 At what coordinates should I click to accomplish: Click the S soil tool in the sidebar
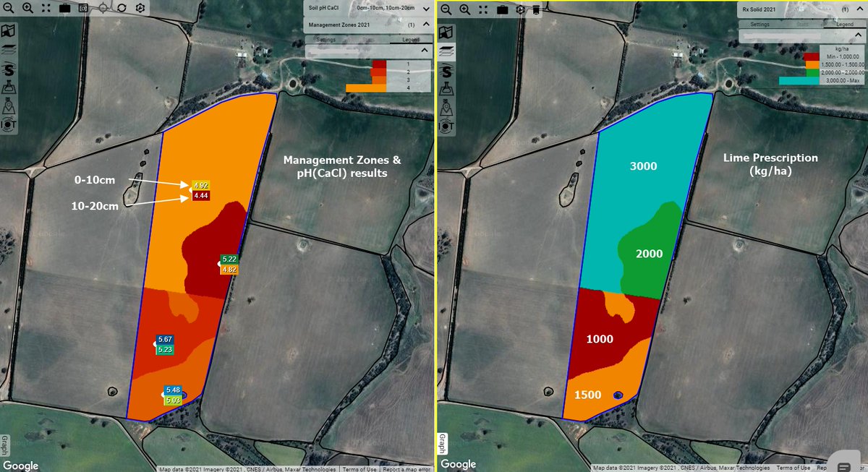point(9,71)
